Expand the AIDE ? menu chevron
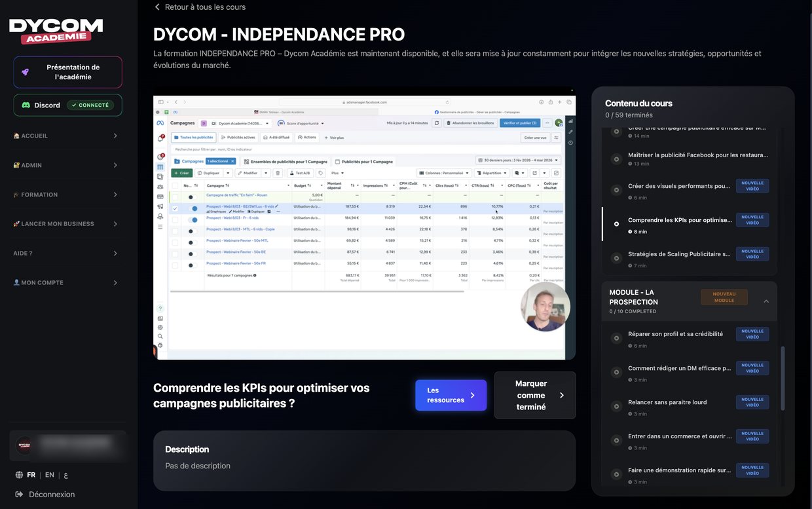Screen dimensions: 812x509 115,253
